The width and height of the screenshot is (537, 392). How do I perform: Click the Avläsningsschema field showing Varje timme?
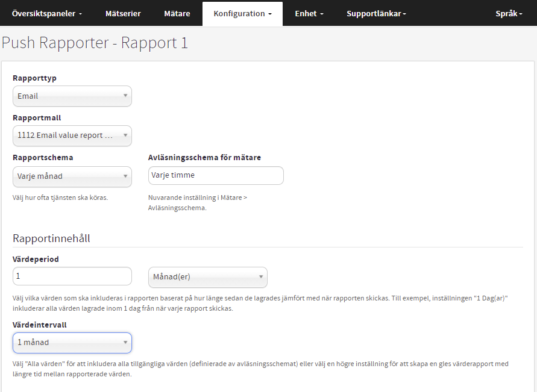click(215, 175)
